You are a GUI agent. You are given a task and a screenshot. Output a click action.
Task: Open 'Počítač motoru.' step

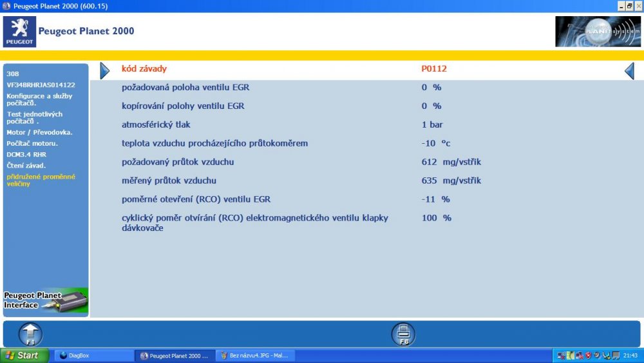pos(32,144)
